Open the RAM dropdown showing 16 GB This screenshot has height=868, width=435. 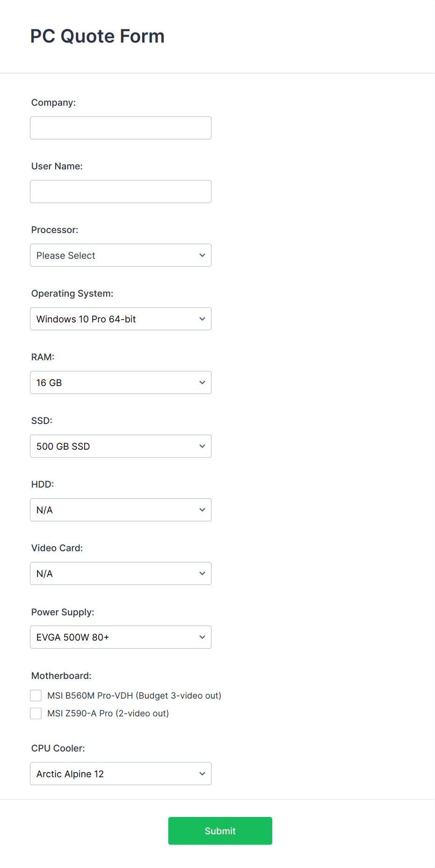(x=121, y=382)
